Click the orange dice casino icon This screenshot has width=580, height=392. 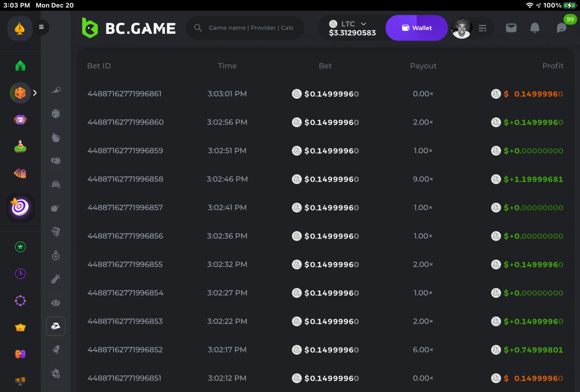click(20, 92)
